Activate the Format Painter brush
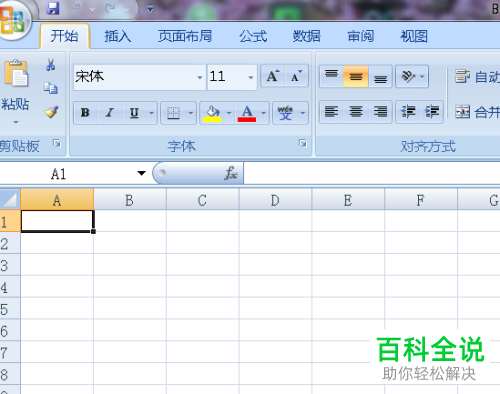This screenshot has height=394, width=500. click(x=51, y=112)
